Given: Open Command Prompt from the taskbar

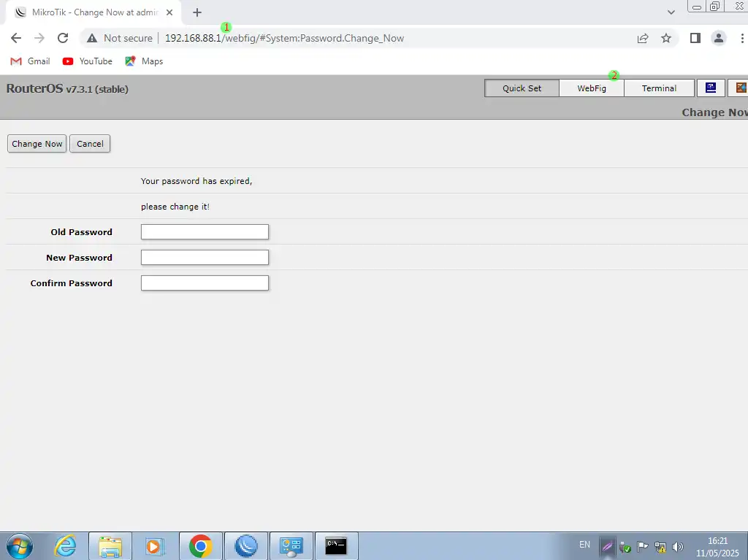Looking at the screenshot, I should (336, 545).
